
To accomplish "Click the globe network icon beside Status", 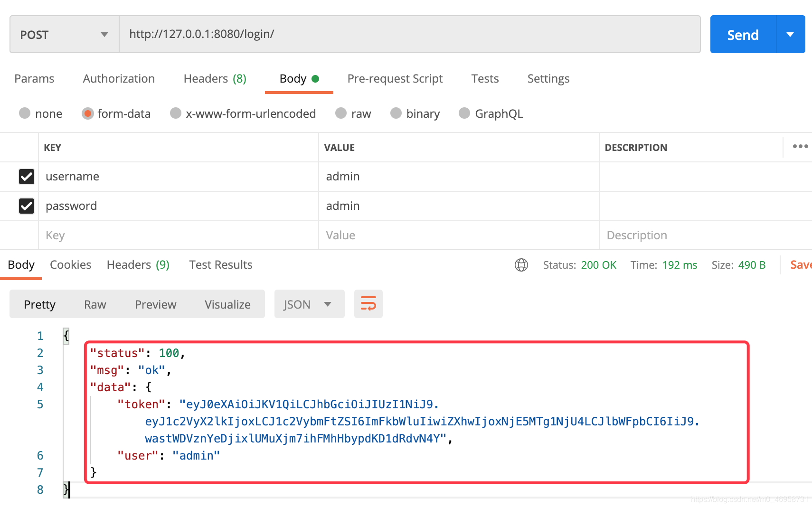I will click(521, 265).
